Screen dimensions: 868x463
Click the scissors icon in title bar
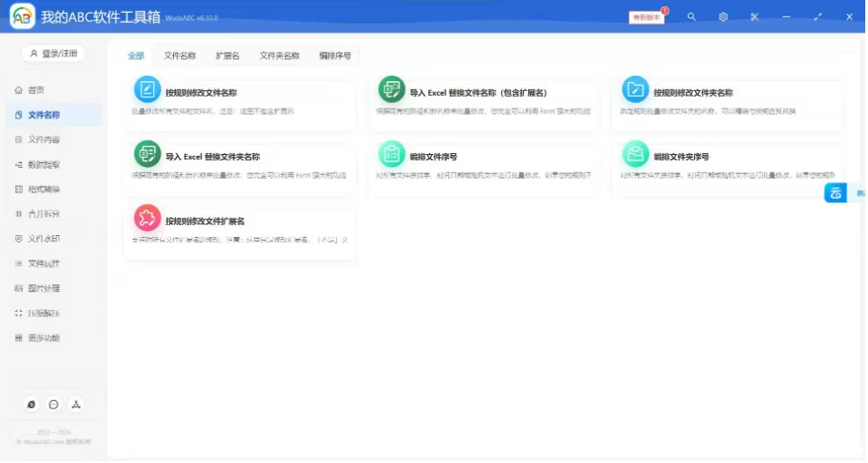[754, 16]
